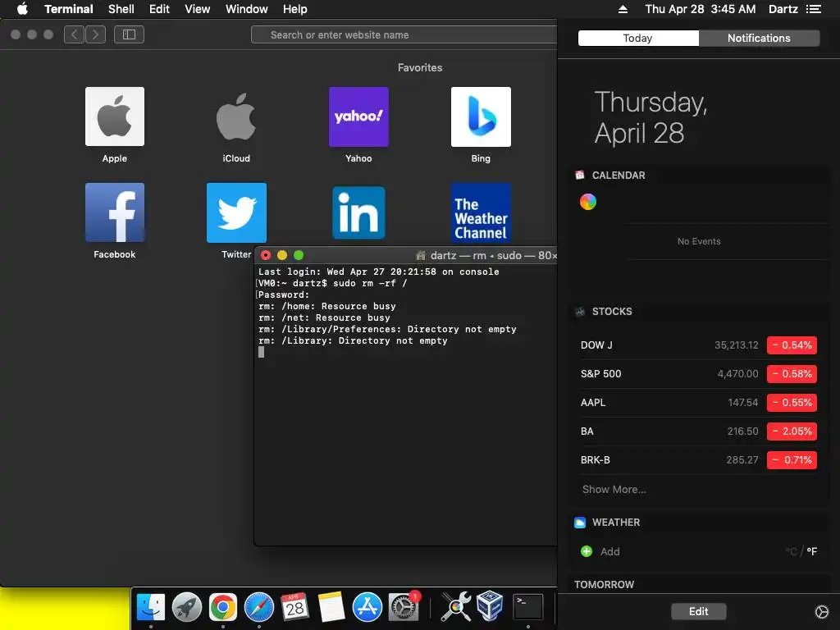Toggle AAPL percent change badge
Viewport: 840px width, 630px height.
point(792,402)
